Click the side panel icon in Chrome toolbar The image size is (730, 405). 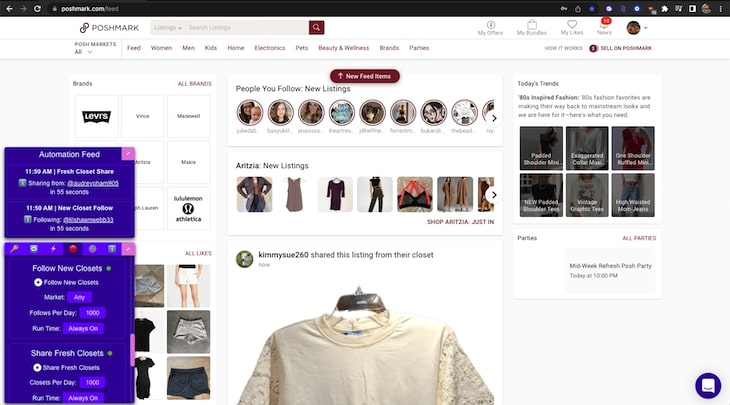point(692,9)
